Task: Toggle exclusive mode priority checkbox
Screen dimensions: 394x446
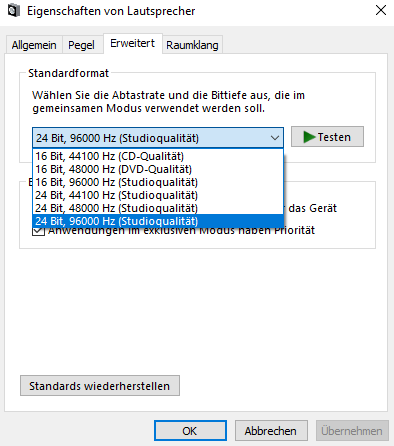Action: click(x=39, y=231)
